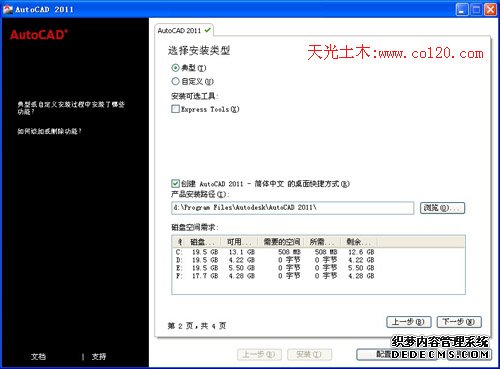The height and width of the screenshot is (369, 500).
Task: Enable the Express Tools checkbox
Action: click(x=175, y=109)
